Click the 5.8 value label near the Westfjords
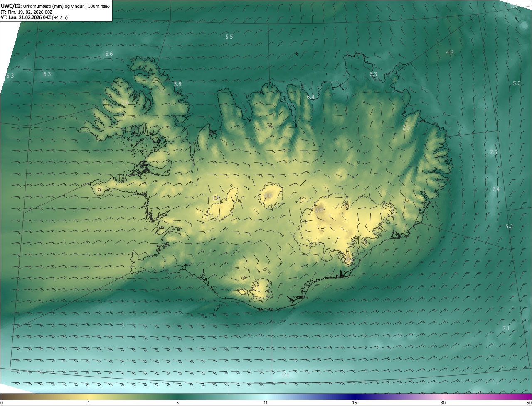The image size is (532, 406). (x=177, y=84)
